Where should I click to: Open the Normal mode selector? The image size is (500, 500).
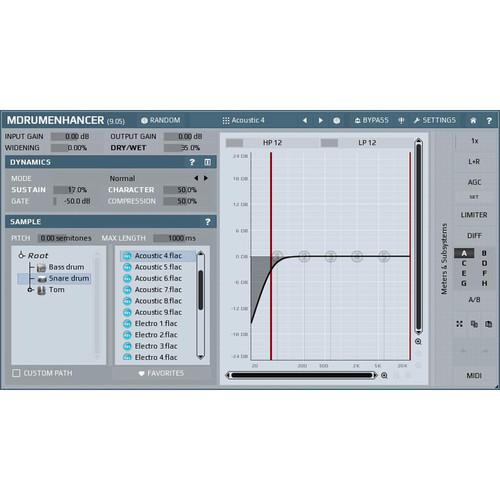(x=123, y=179)
